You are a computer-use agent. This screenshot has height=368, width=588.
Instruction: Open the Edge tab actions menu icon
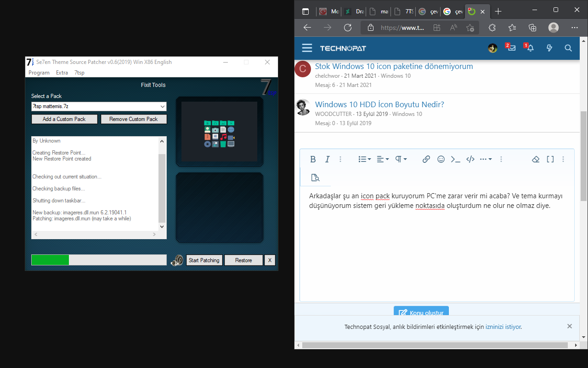pos(305,11)
